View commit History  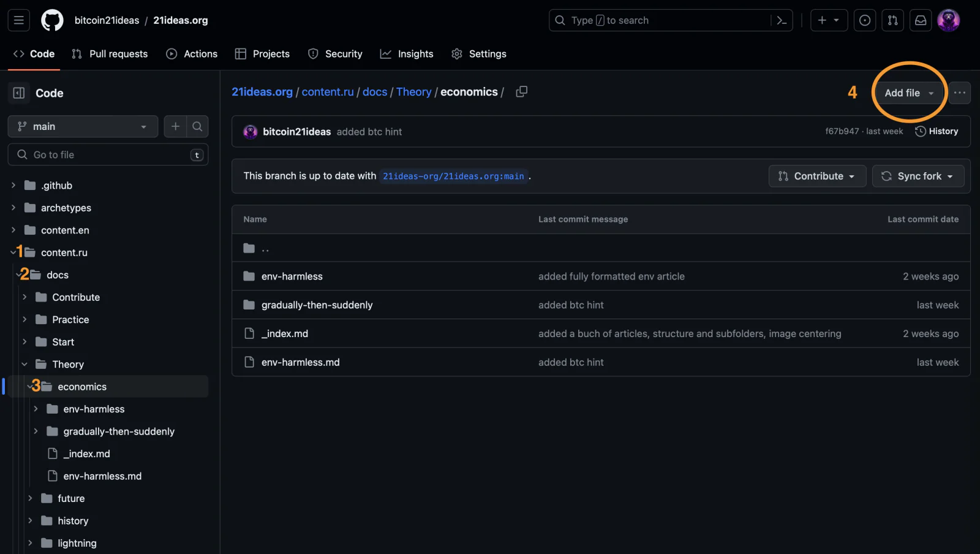point(937,131)
